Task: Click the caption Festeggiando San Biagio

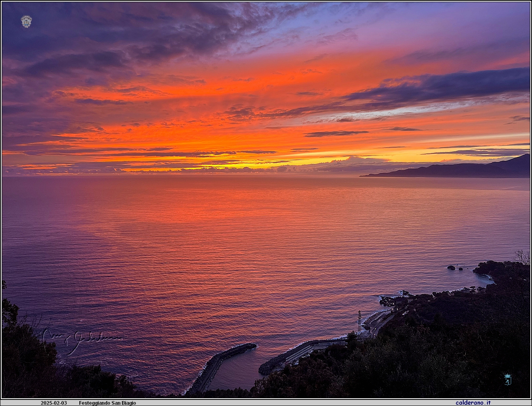Action: [107, 403]
